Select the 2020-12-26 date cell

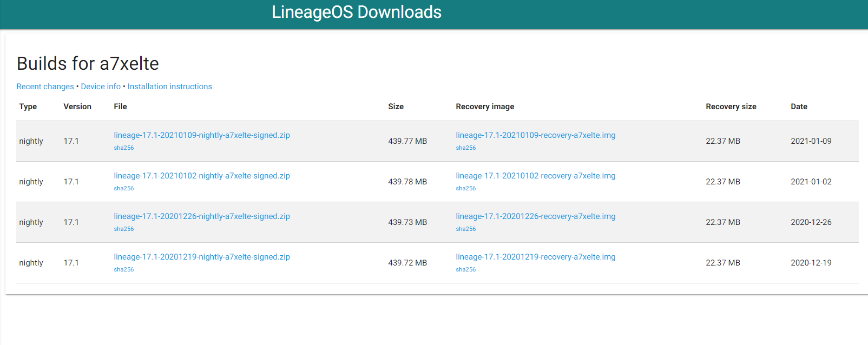(x=811, y=222)
